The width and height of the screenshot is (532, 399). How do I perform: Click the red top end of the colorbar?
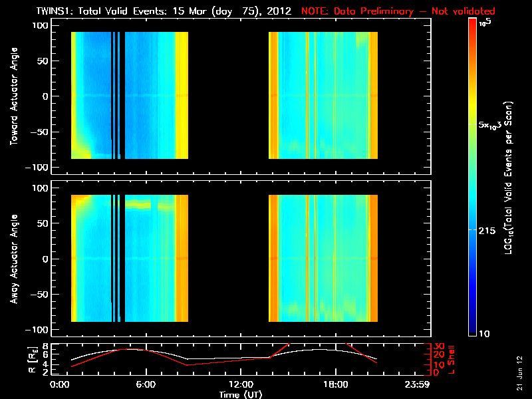[x=472, y=23]
